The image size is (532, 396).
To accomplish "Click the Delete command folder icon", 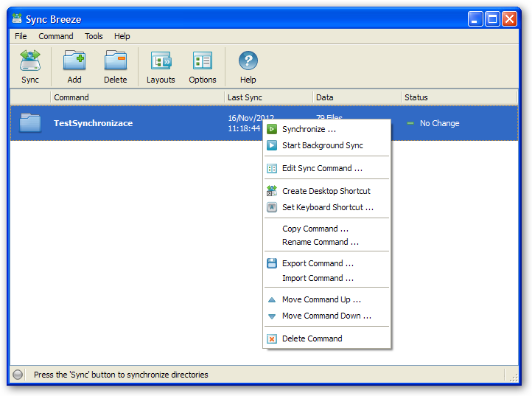I will coord(116,60).
